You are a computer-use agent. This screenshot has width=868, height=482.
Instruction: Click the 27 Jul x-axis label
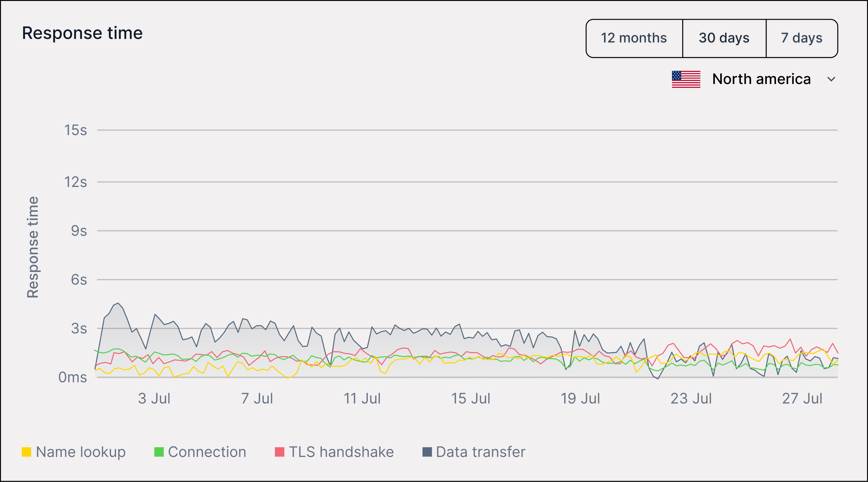(802, 398)
